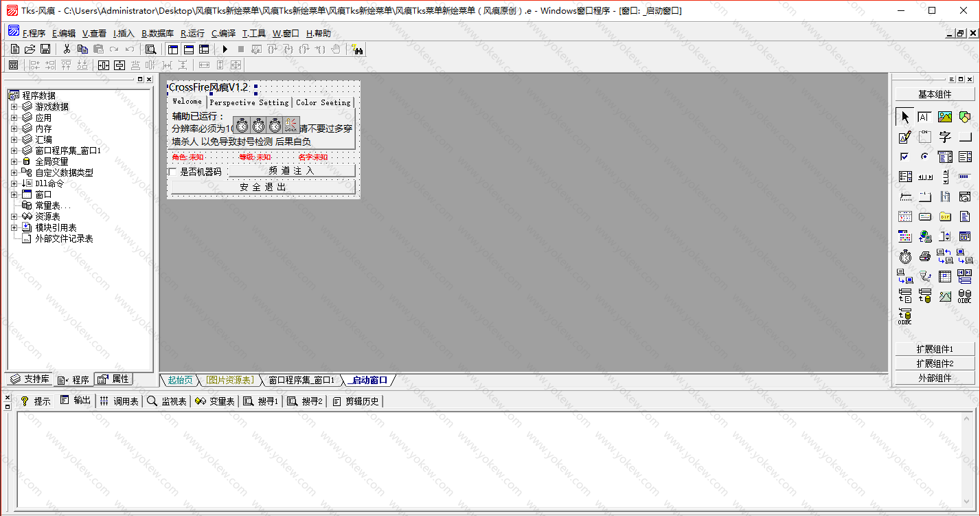Click the binoculars help search icon
The width and height of the screenshot is (980, 516).
click(356, 49)
